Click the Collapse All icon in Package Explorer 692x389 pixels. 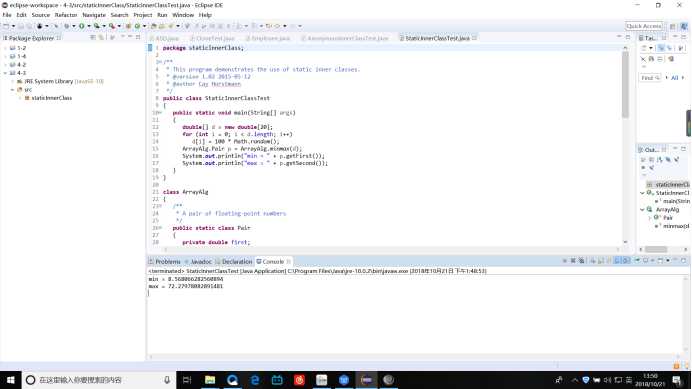[x=93, y=38]
